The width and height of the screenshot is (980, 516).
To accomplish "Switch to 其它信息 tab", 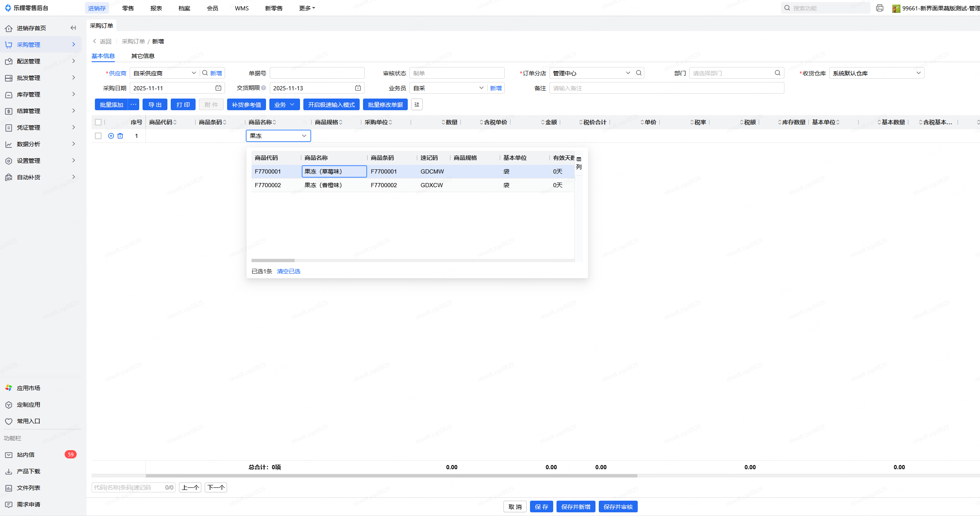I will 143,56.
